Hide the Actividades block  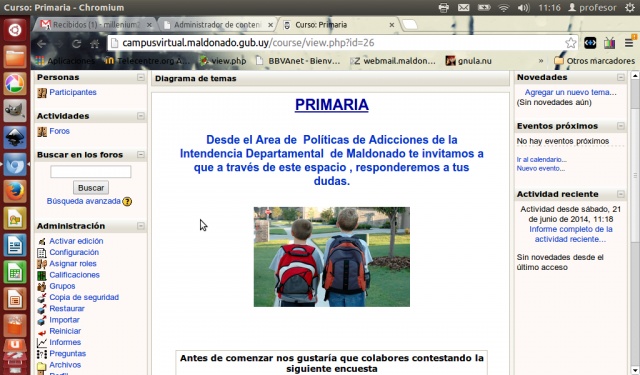coord(141,116)
